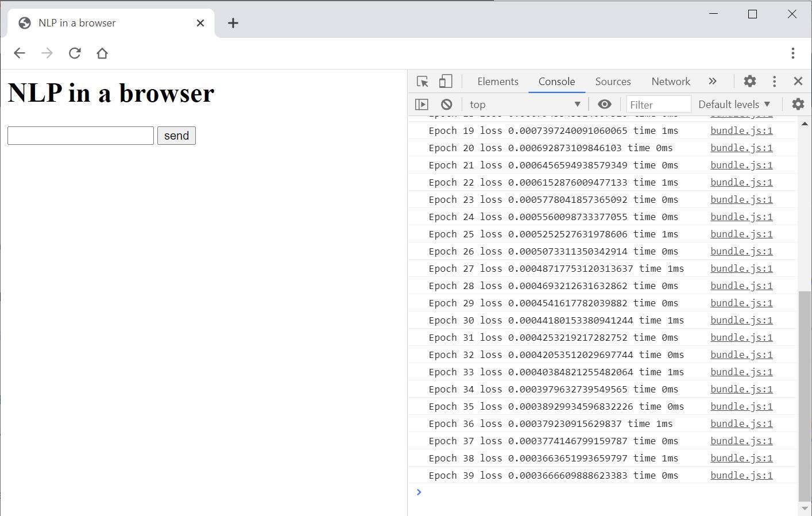Screen dimensions: 812x516
Task: Close the DevTools panel
Action: tap(798, 82)
